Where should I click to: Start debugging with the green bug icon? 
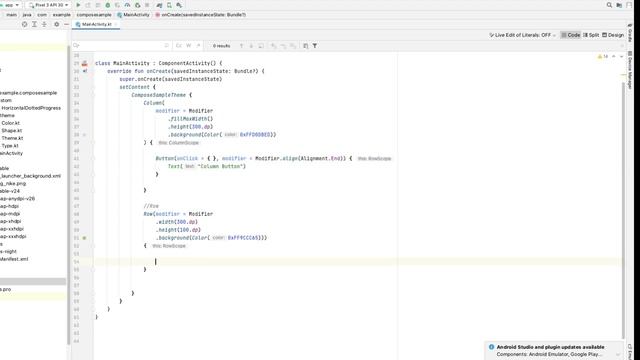(108, 5)
